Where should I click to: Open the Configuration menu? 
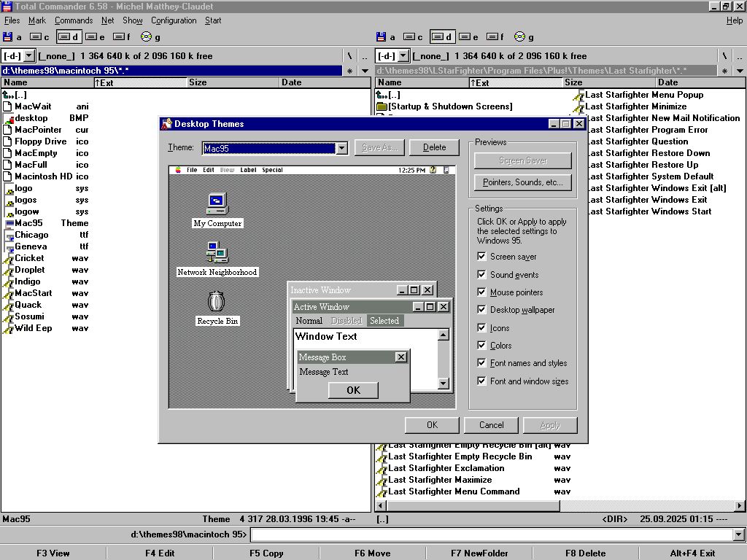tap(174, 20)
